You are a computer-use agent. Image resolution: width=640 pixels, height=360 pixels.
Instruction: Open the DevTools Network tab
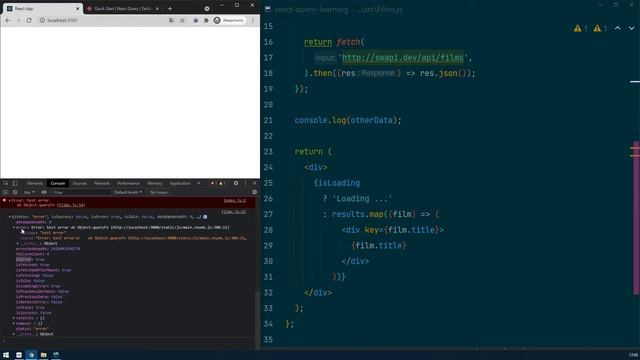102,183
